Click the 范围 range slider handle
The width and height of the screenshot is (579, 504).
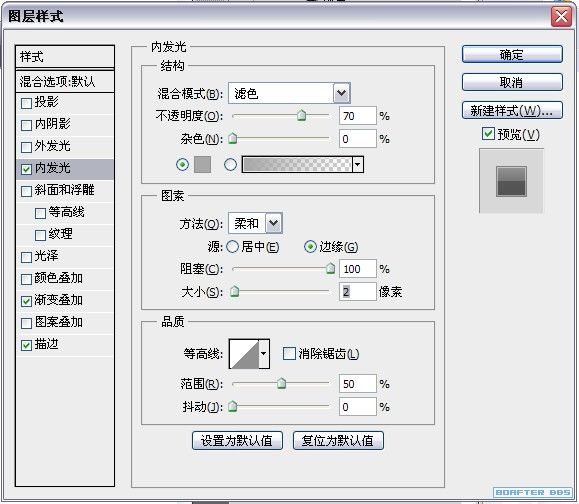click(x=281, y=383)
